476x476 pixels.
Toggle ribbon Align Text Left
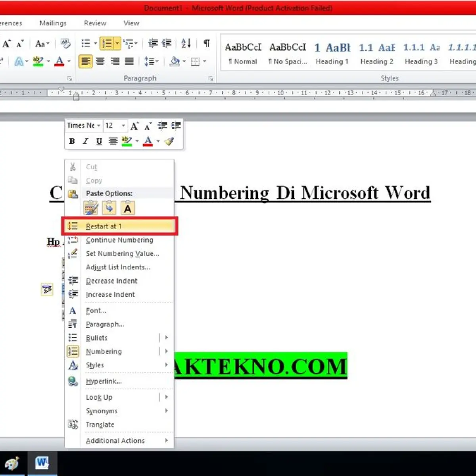point(85,61)
